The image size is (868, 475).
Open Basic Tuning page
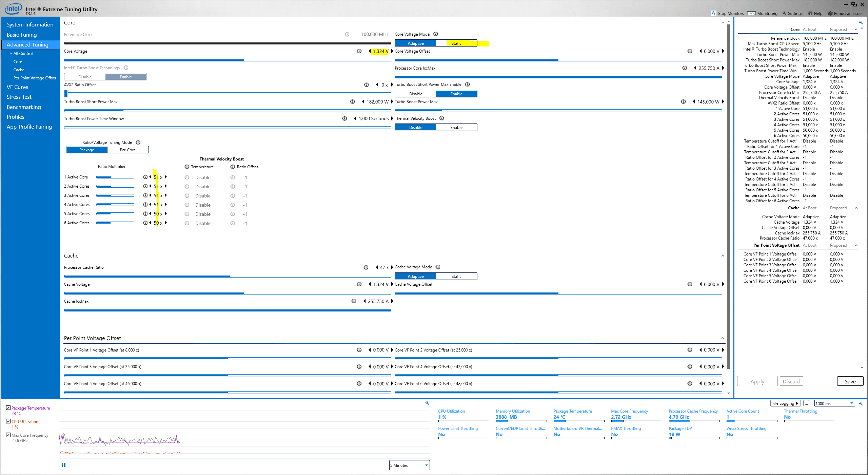click(22, 35)
